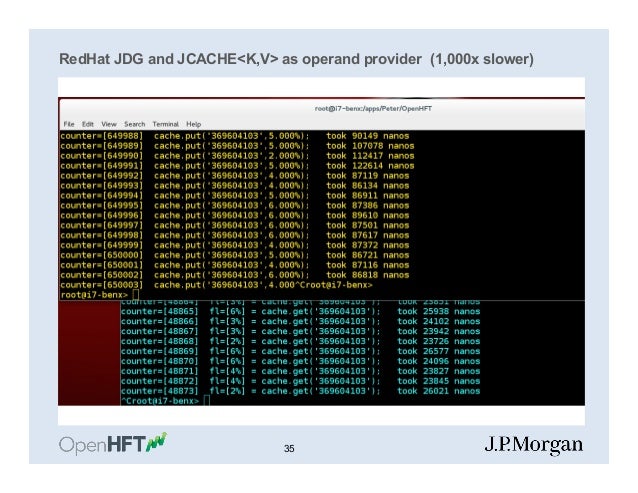The height and width of the screenshot is (493, 638).
Task: Click 'took 86134 nanos' value
Action: [367, 185]
